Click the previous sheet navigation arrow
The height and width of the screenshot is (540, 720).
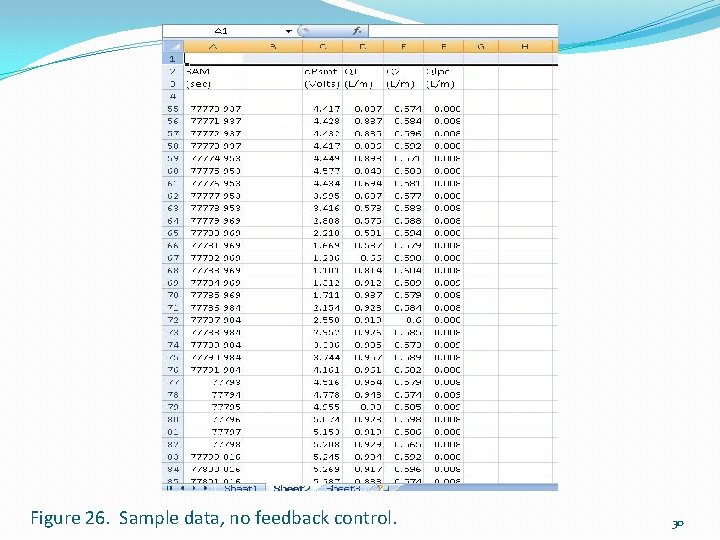point(182,488)
